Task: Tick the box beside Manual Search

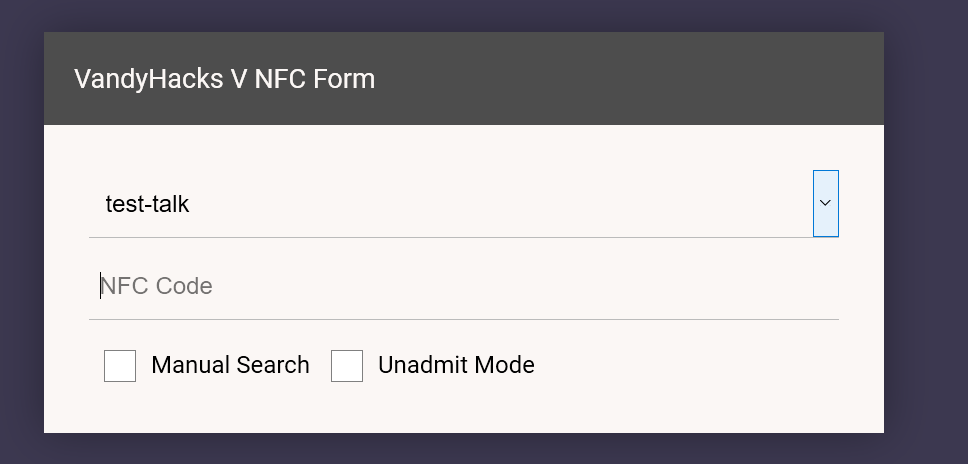Action: (x=120, y=366)
